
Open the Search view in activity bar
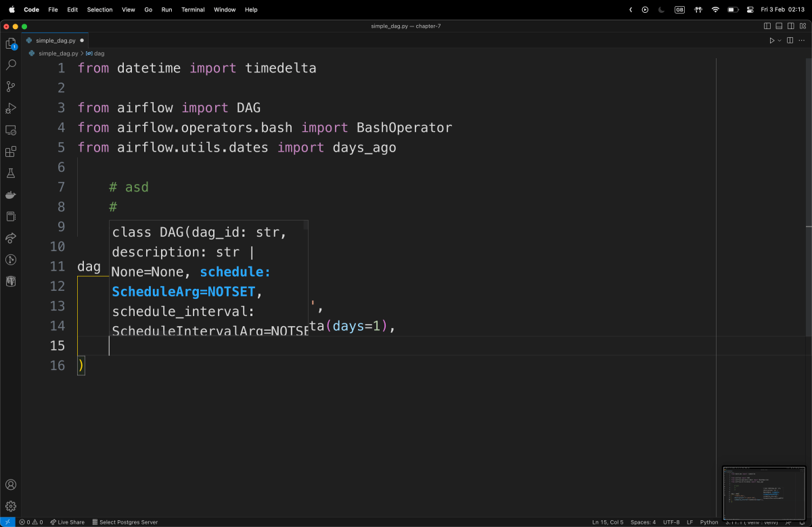coord(11,65)
